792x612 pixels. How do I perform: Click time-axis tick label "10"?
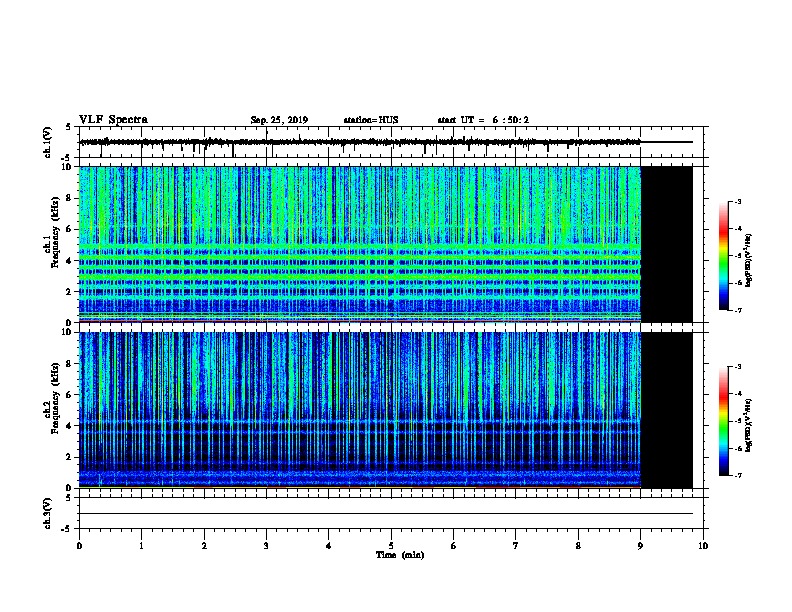[x=703, y=546]
